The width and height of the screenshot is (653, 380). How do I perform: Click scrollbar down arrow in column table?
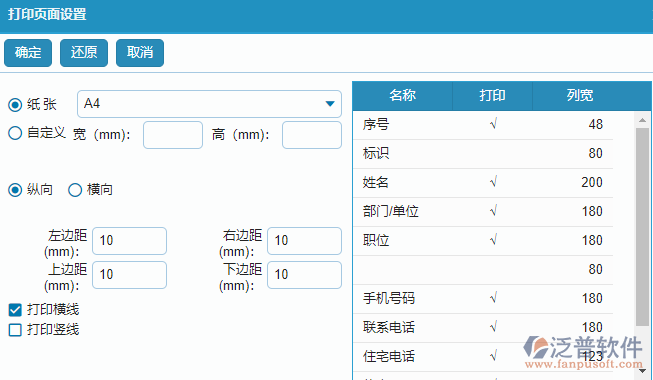pyautogui.click(x=643, y=370)
